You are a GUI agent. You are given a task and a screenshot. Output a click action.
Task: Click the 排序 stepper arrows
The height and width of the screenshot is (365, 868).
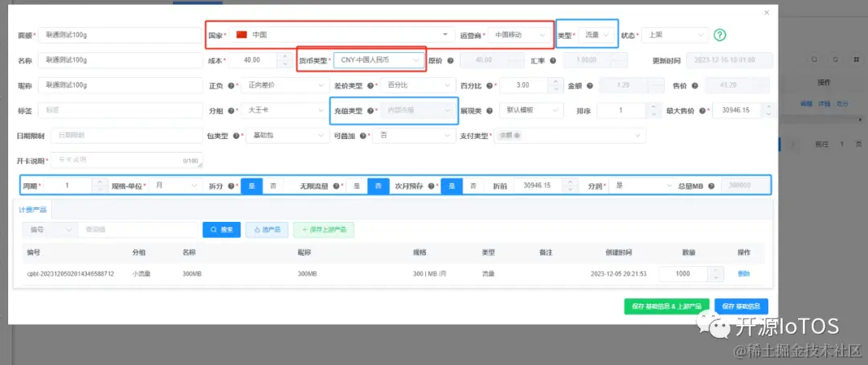tap(653, 110)
